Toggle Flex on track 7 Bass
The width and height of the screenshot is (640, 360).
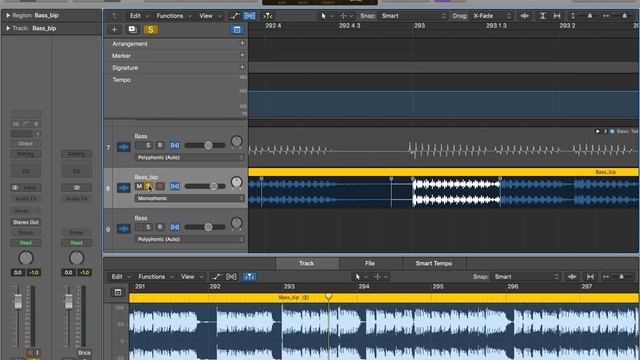click(x=175, y=145)
